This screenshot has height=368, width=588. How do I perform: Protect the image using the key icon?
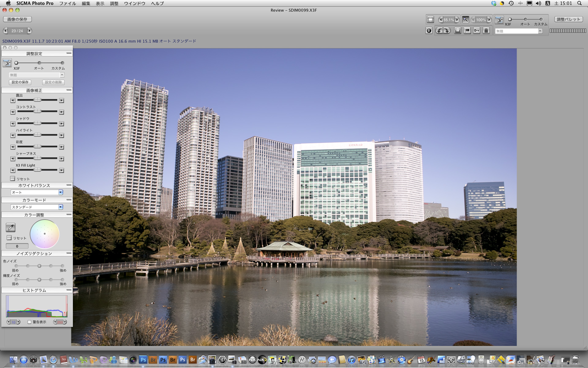[x=477, y=30]
